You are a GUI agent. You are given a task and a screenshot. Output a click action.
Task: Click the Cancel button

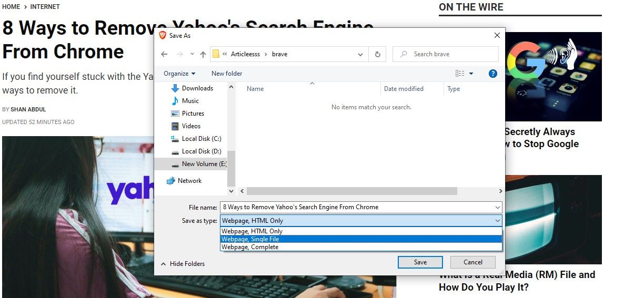(x=473, y=262)
